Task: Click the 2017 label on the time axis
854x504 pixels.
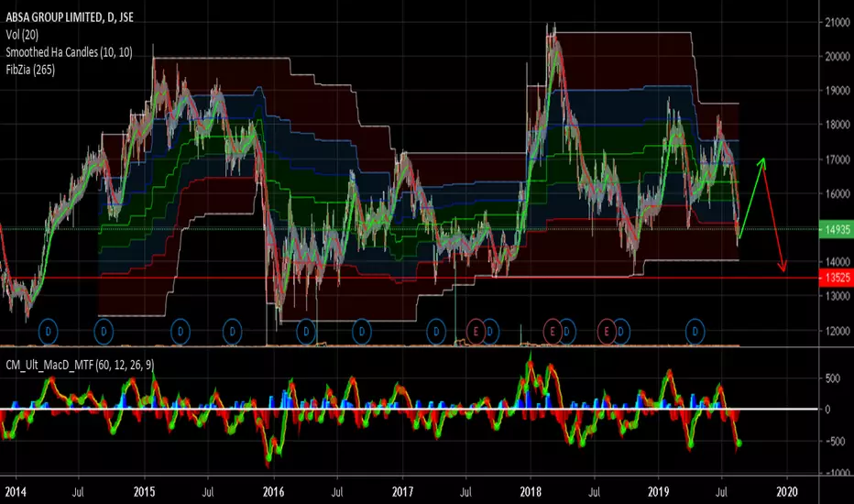Action: (x=402, y=492)
